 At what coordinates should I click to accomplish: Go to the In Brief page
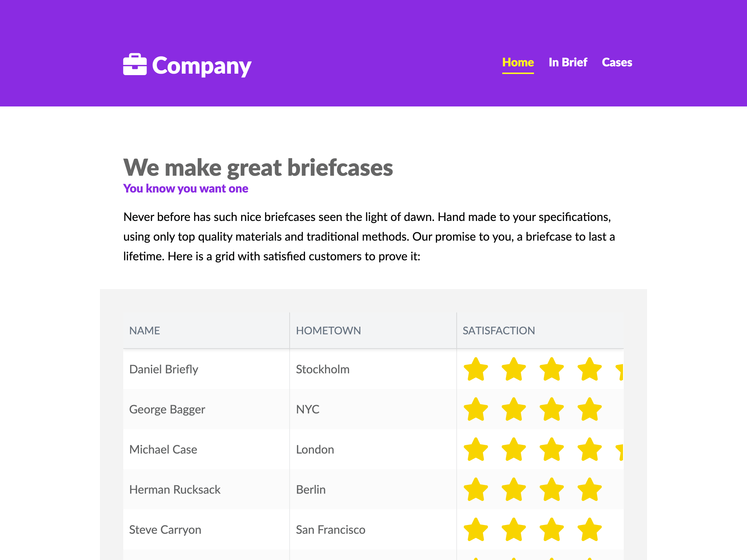(x=568, y=63)
